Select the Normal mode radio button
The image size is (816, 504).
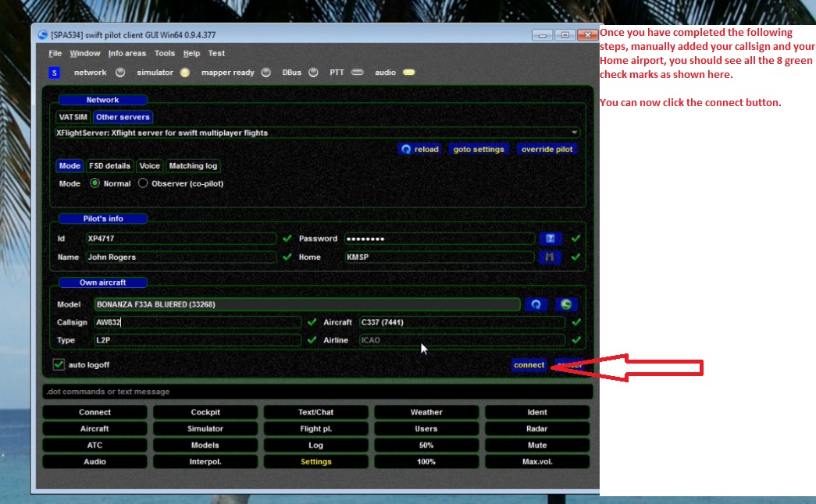pos(94,183)
